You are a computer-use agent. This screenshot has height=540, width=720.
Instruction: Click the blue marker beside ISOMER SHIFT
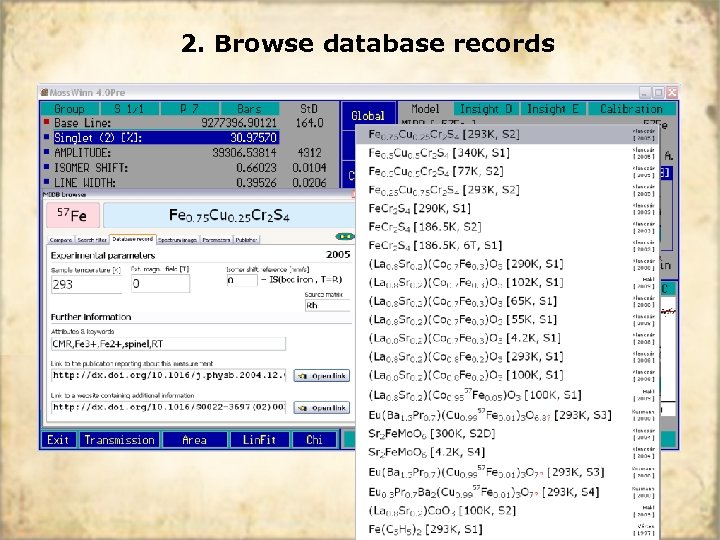46,167
